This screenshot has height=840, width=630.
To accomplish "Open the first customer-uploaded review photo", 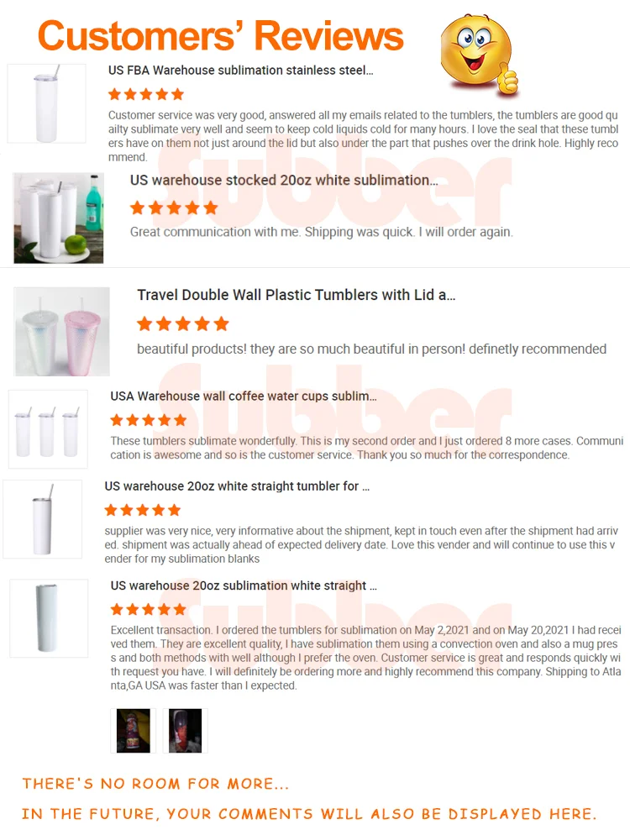I will point(134,731).
